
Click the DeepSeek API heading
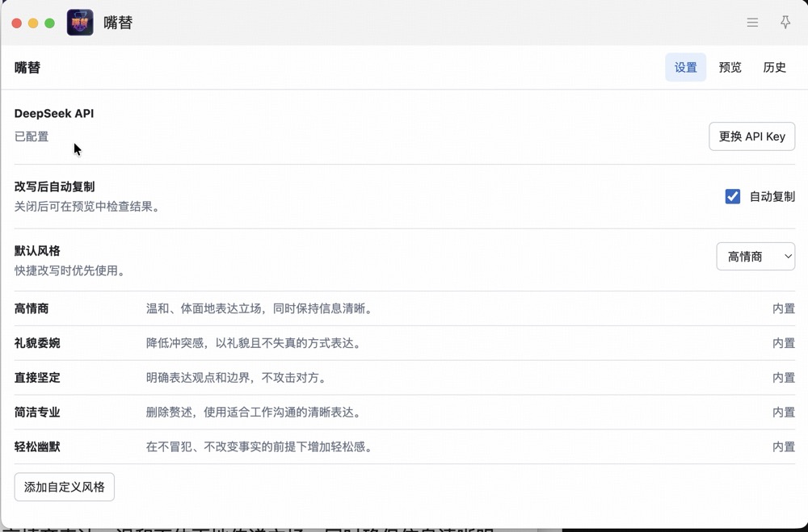tap(54, 113)
